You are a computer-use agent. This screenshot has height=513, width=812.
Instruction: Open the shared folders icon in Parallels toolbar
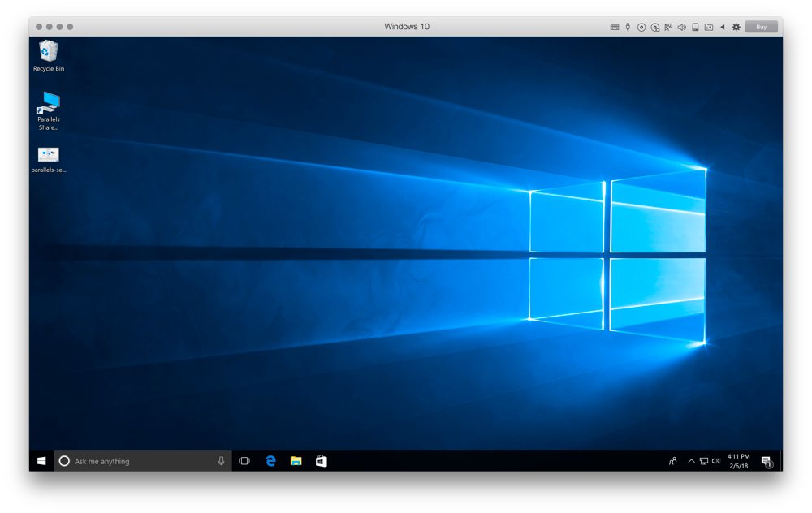(709, 28)
